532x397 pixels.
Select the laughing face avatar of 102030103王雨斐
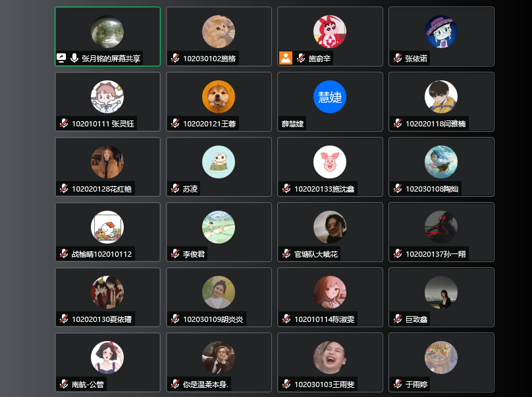point(330,357)
